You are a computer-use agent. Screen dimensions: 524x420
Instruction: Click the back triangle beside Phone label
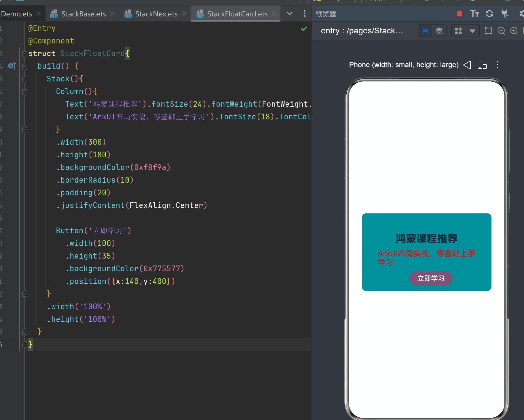coord(467,65)
